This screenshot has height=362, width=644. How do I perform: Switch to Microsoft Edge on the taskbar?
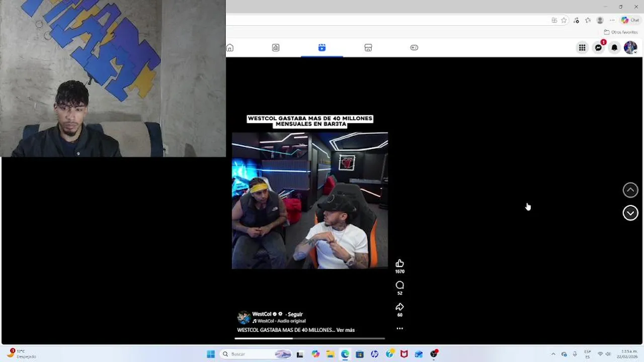pos(345,354)
